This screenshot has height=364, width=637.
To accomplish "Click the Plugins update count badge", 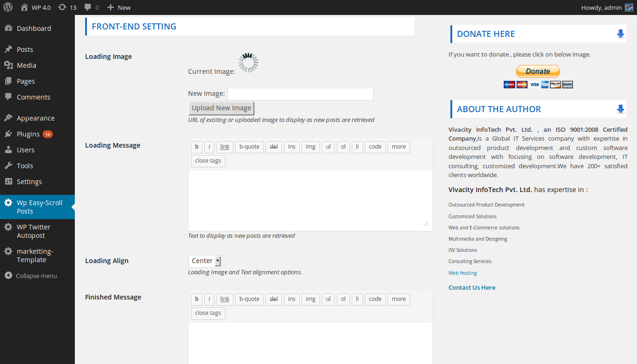I will (48, 134).
